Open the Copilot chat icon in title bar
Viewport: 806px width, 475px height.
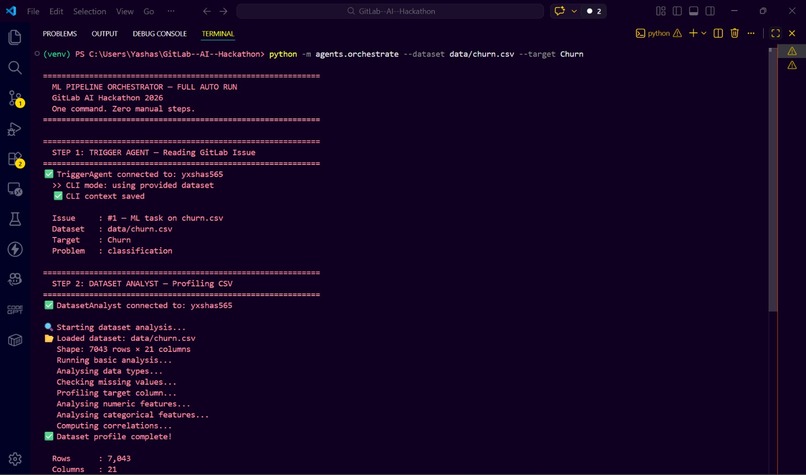(x=560, y=11)
